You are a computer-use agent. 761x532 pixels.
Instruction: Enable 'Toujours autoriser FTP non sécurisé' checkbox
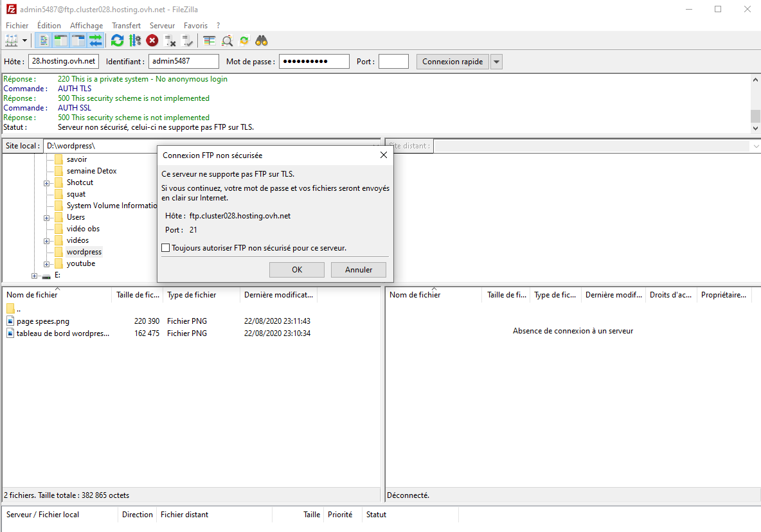166,248
